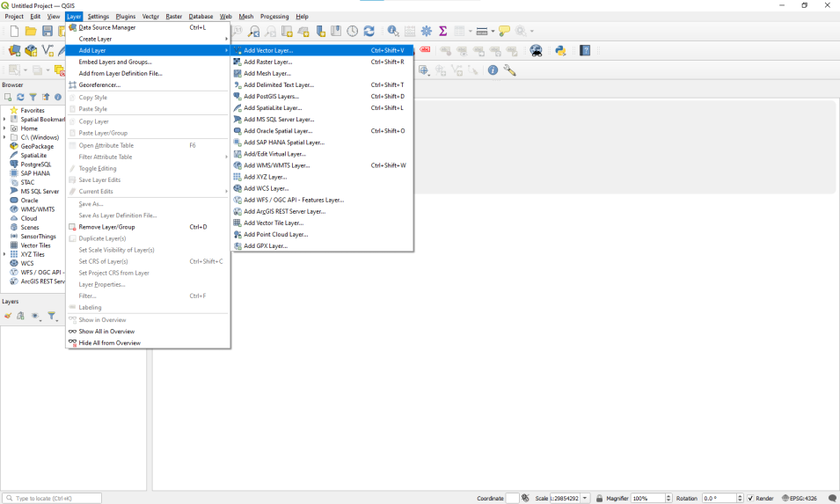The width and height of the screenshot is (840, 504).
Task: Select SensorThings in Browser tree
Action: coord(38,237)
